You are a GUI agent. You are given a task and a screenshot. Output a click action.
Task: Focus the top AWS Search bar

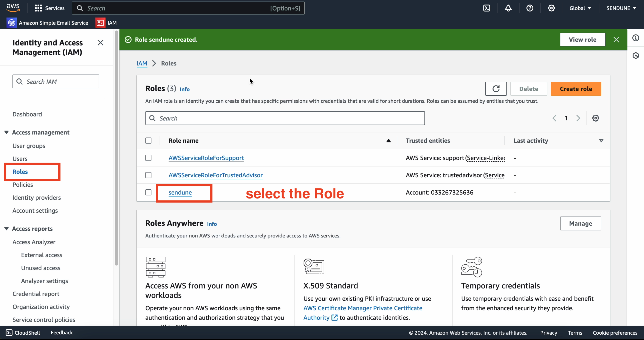coord(188,8)
